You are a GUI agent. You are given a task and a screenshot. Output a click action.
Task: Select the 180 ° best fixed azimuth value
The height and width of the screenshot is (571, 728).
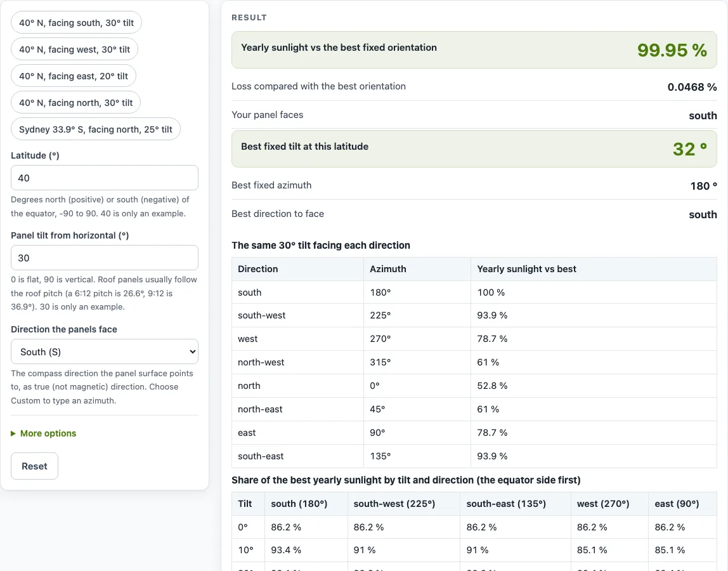click(x=703, y=186)
